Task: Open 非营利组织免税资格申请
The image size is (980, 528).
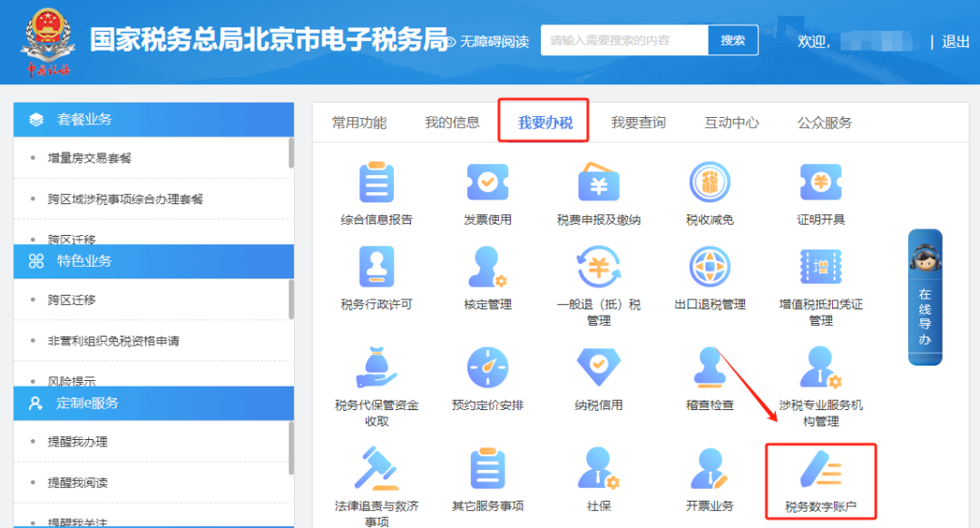Action: [x=113, y=341]
